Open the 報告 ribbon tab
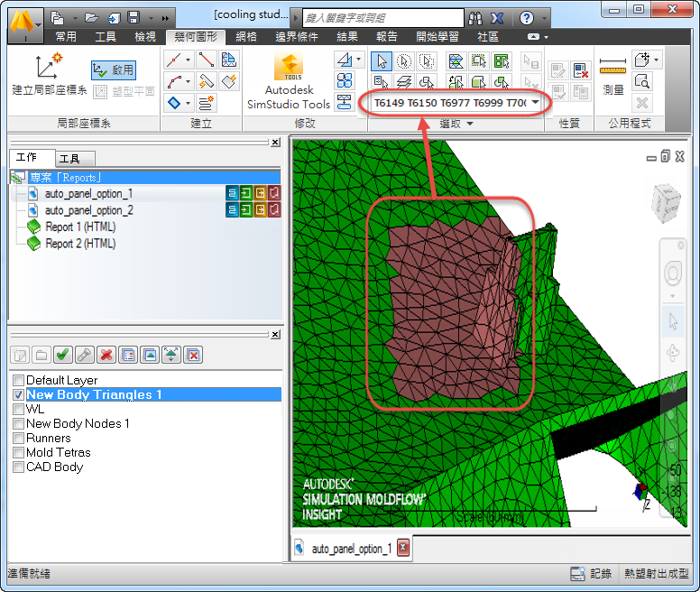 pyautogui.click(x=387, y=37)
